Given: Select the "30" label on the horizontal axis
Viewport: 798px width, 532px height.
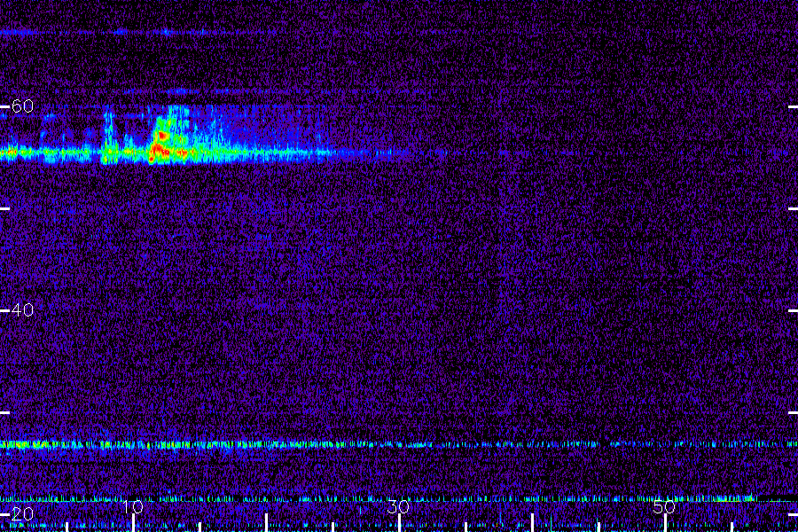Looking at the screenshot, I should coord(398,507).
